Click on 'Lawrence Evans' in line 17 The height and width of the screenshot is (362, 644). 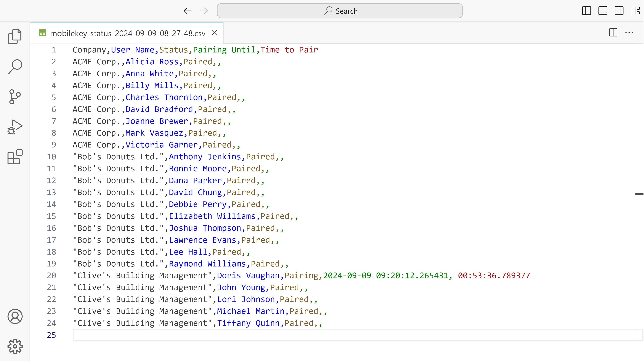pyautogui.click(x=203, y=240)
